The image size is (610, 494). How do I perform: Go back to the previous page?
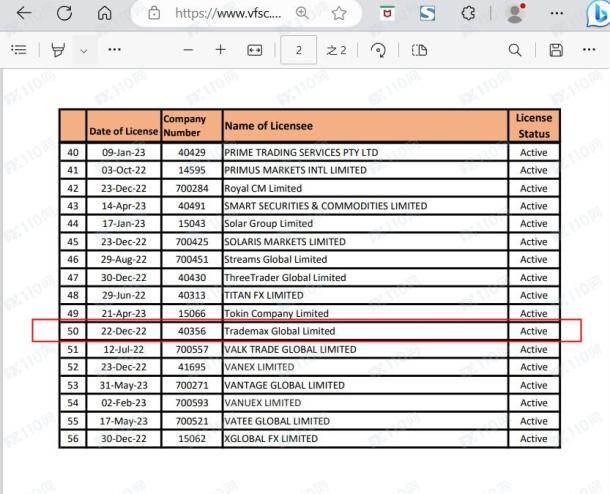(x=24, y=13)
